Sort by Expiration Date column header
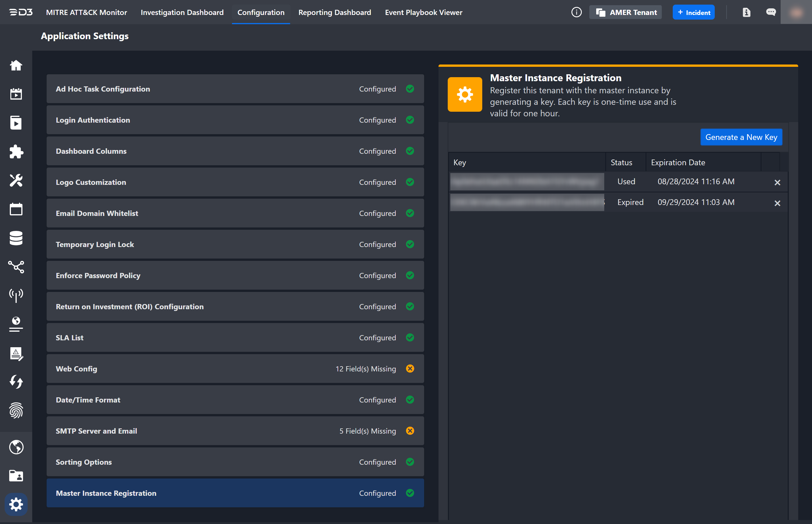This screenshot has height=524, width=812. click(x=678, y=163)
